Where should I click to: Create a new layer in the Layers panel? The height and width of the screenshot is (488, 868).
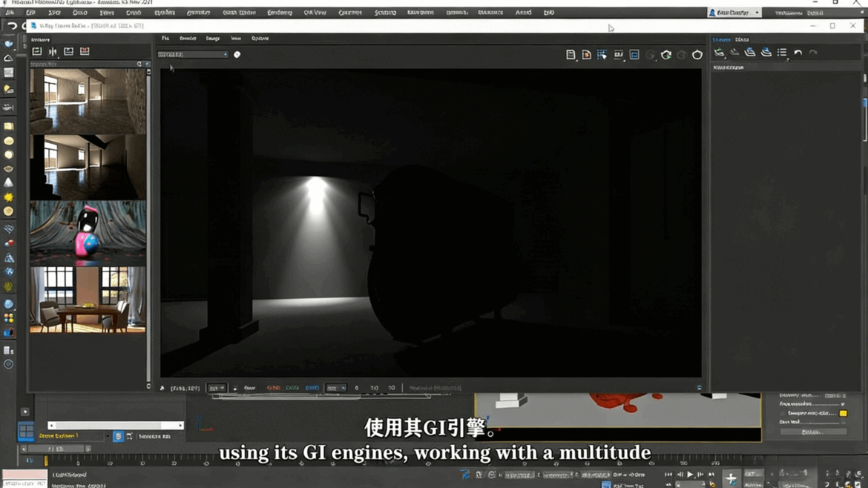(717, 53)
